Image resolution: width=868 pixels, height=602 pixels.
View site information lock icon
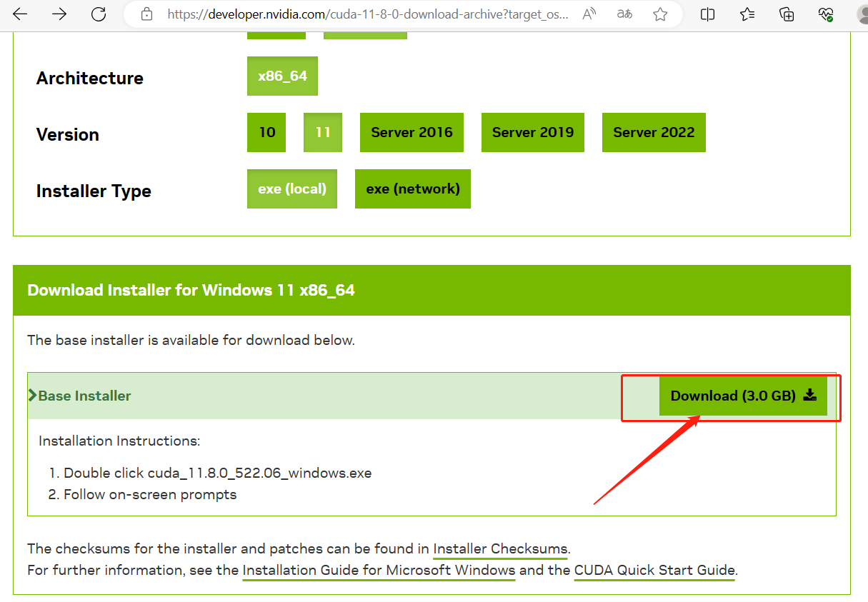[146, 14]
